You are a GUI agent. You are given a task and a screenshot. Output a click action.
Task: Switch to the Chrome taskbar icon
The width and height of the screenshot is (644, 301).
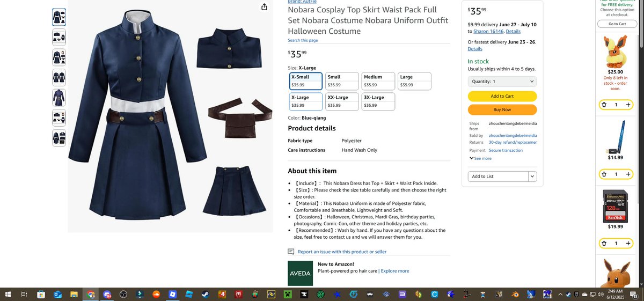click(91, 295)
